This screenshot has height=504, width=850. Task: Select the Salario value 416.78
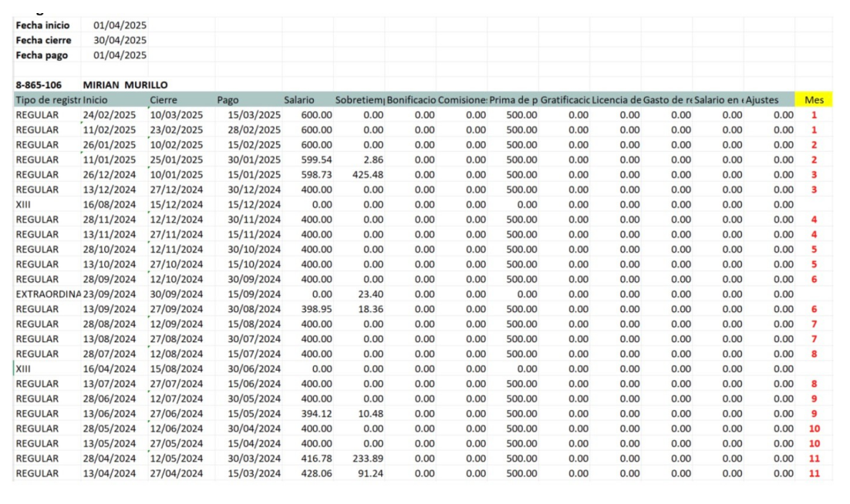click(x=316, y=459)
